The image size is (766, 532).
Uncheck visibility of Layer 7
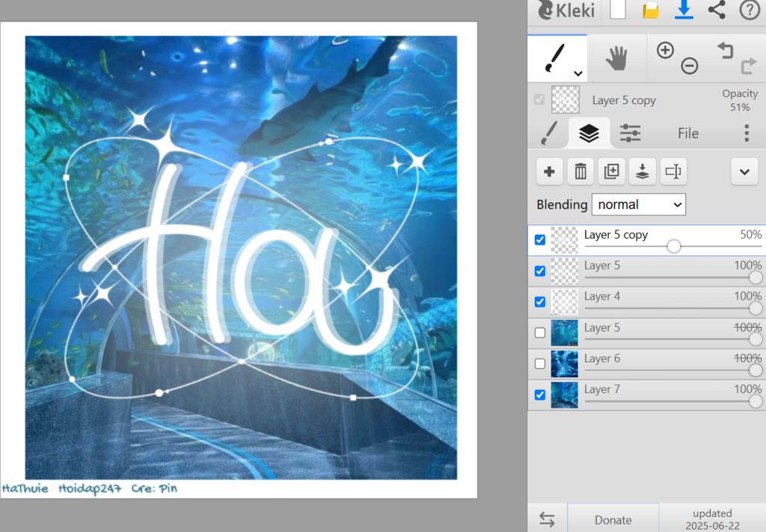coord(540,394)
